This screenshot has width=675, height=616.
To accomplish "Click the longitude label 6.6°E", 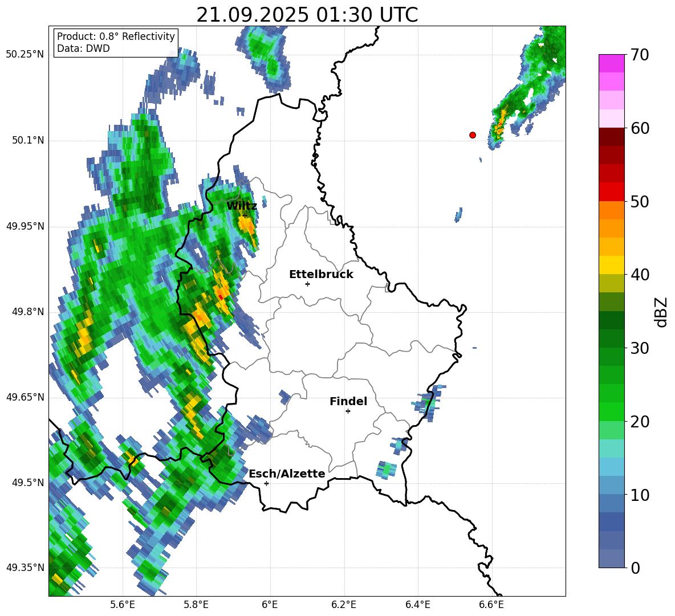I will click(491, 605).
